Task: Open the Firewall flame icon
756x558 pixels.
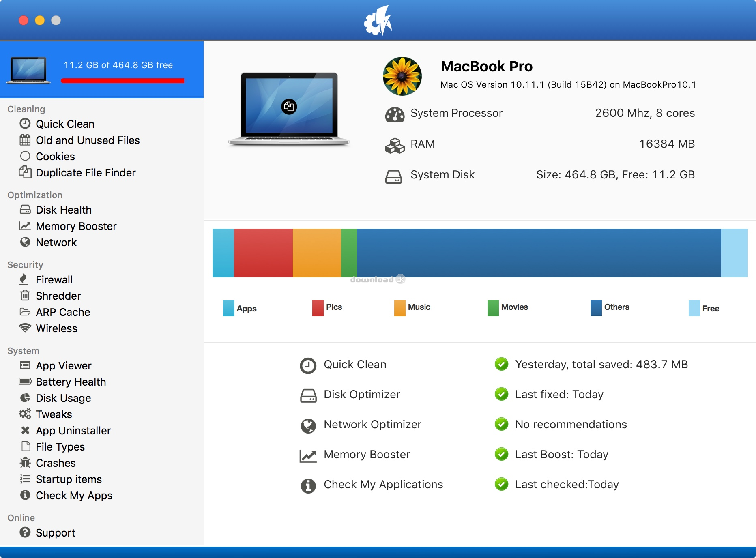Action: (24, 279)
